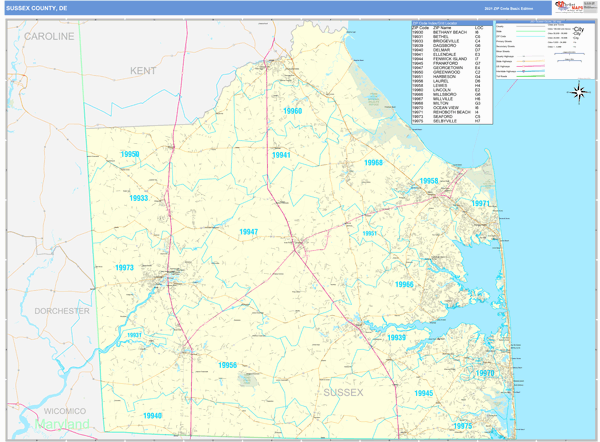This screenshot has width=600, height=442.
Task: Click the green State boundary legend swatch
Action: (x=531, y=31)
